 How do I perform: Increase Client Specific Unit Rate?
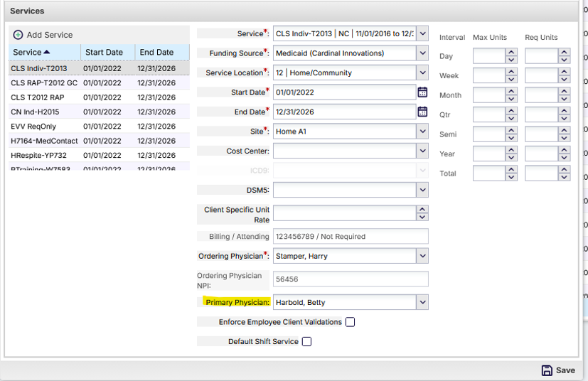coord(422,209)
